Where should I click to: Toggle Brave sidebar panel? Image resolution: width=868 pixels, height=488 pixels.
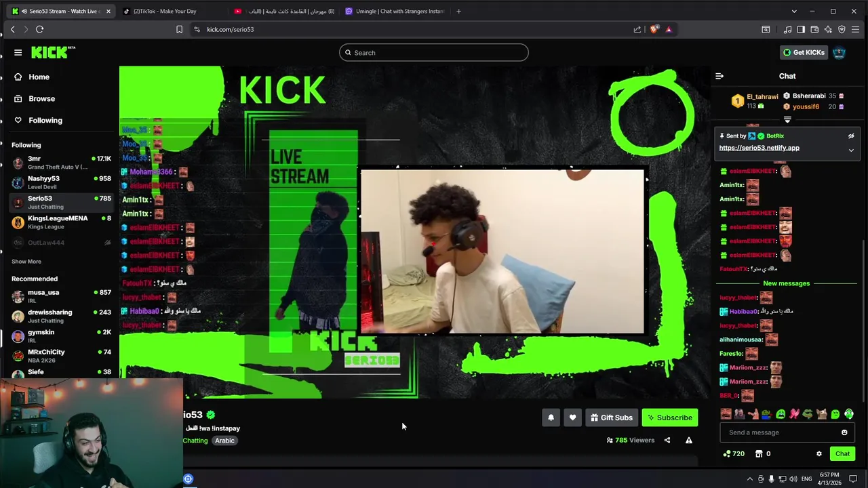click(801, 29)
